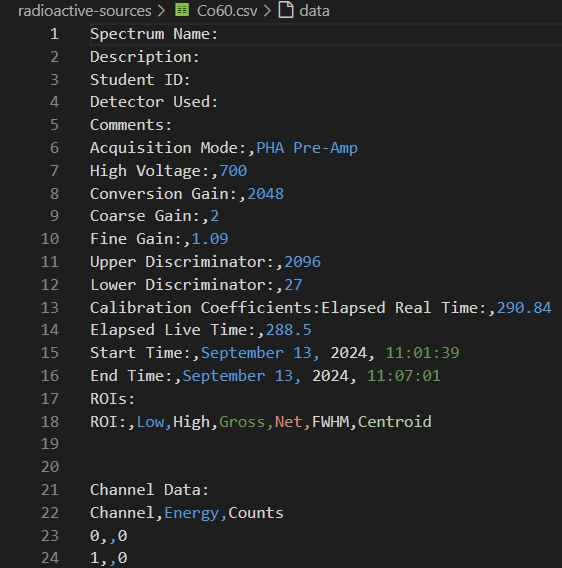Click 'September 13' on the End Time line
562x568 pixels.
pos(238,376)
